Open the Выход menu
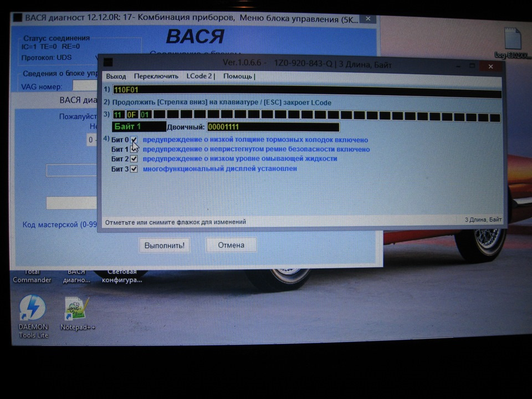The image size is (532, 399). tap(116, 76)
